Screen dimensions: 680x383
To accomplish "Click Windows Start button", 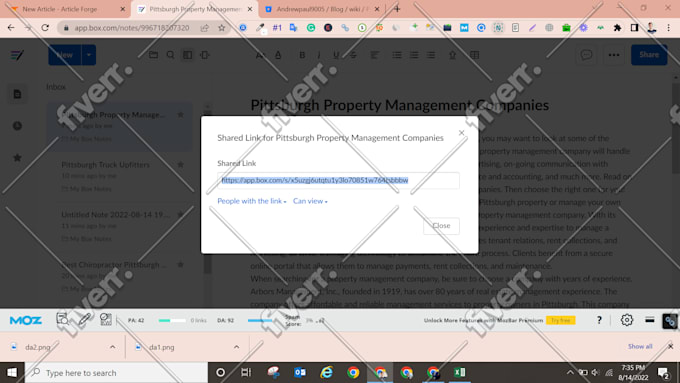I will 12,373.
